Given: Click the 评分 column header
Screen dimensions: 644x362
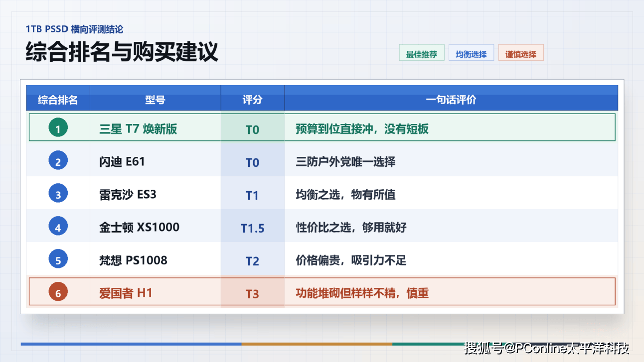Looking at the screenshot, I should 253,98.
